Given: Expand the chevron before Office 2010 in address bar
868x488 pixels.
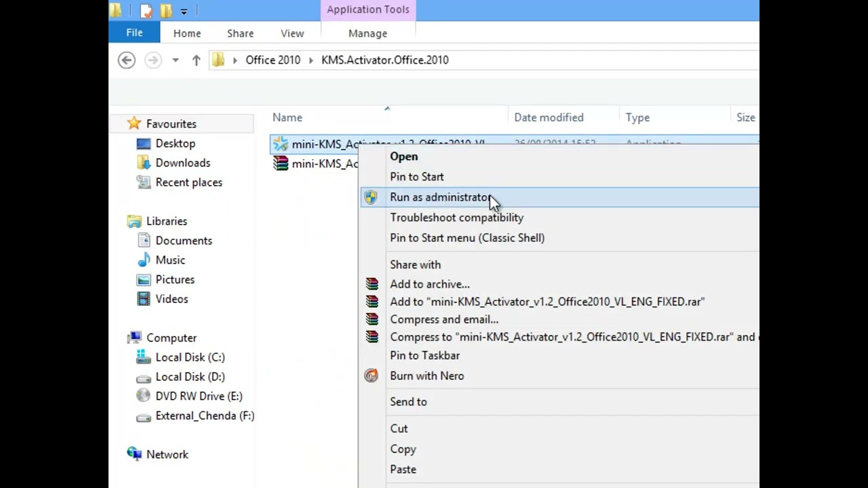Looking at the screenshot, I should tap(235, 60).
